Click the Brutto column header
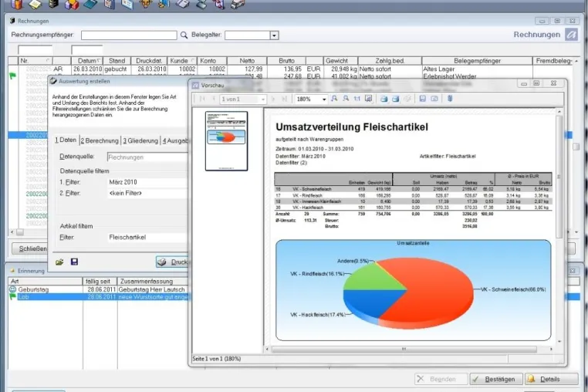588x392 pixels. click(x=286, y=61)
